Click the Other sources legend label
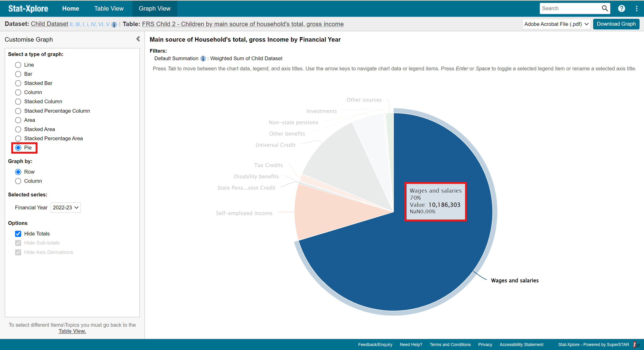Image resolution: width=644 pixels, height=350 pixels. tap(364, 100)
